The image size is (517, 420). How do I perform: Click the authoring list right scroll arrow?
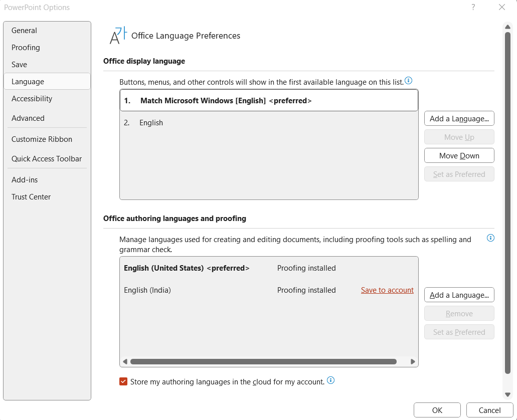[x=413, y=362]
